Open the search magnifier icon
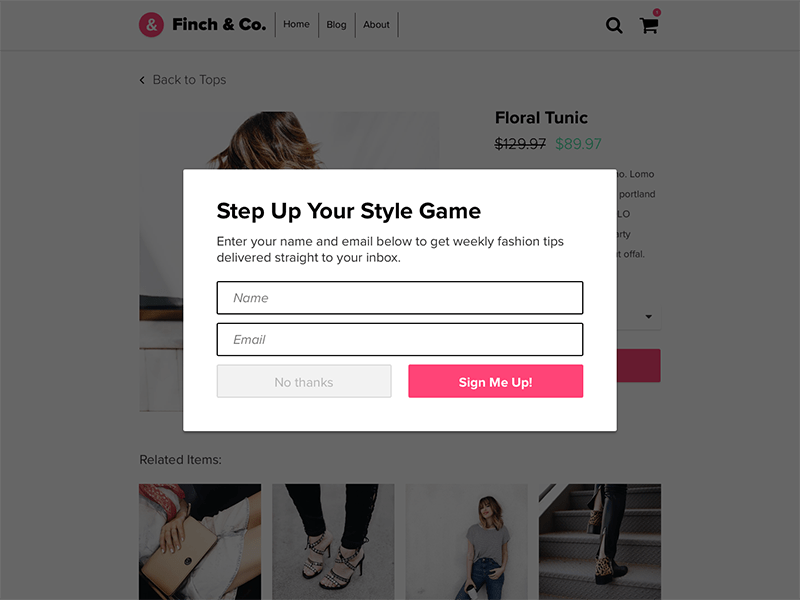 click(614, 25)
